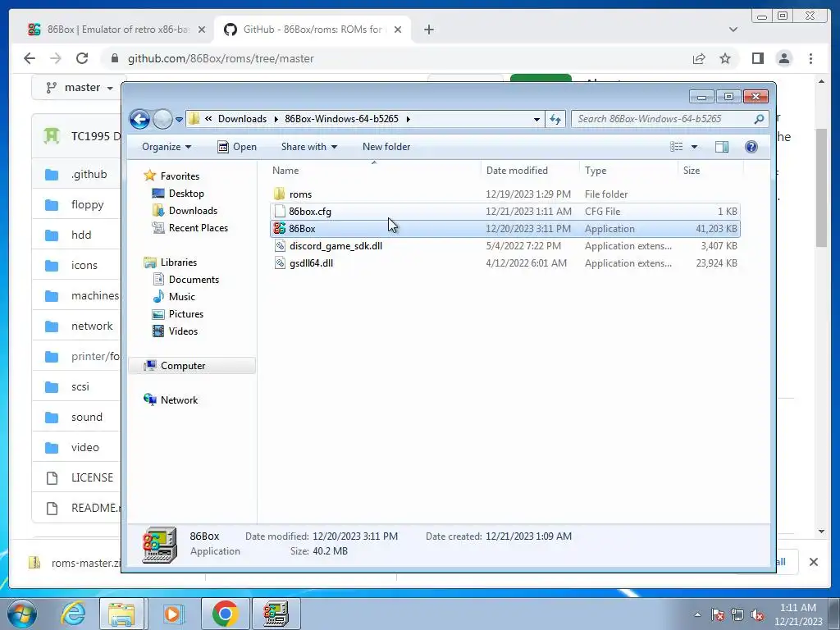840x630 pixels.
Task: Open the Chrome three-dot menu
Action: [810, 58]
